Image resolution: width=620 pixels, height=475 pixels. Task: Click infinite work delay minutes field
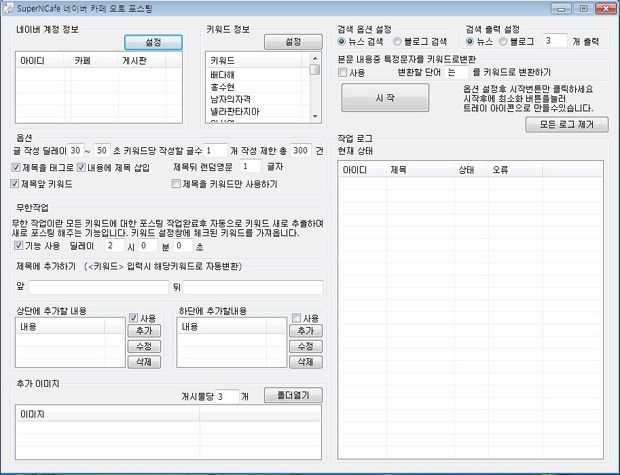click(x=148, y=246)
